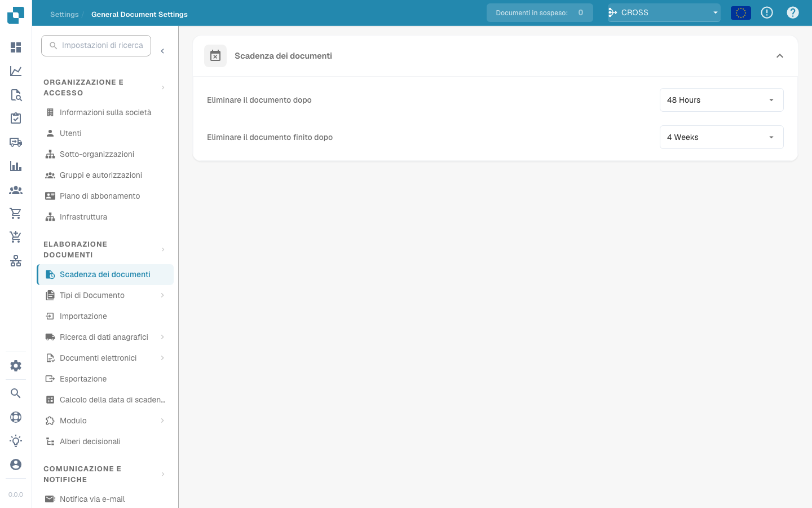Open the line chart analytics icon

click(16, 71)
